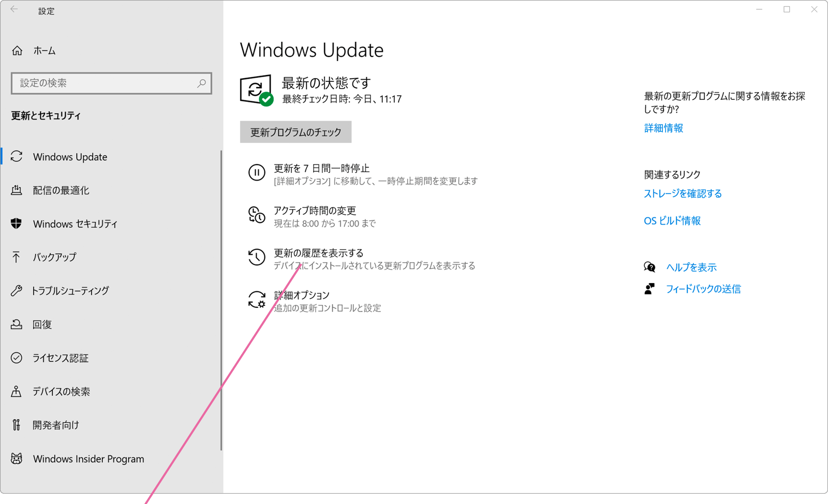The height and width of the screenshot is (504, 828).
Task: Minimize the Settings window
Action: pyautogui.click(x=759, y=9)
